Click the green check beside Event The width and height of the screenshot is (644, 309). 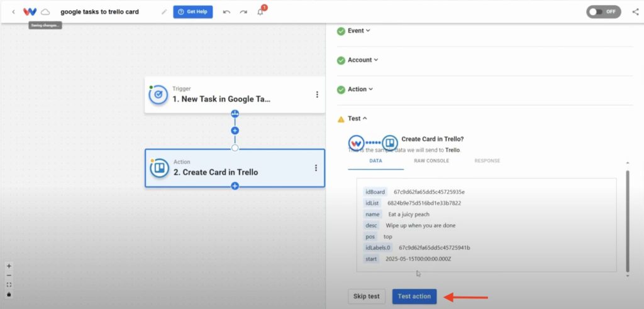click(x=341, y=31)
